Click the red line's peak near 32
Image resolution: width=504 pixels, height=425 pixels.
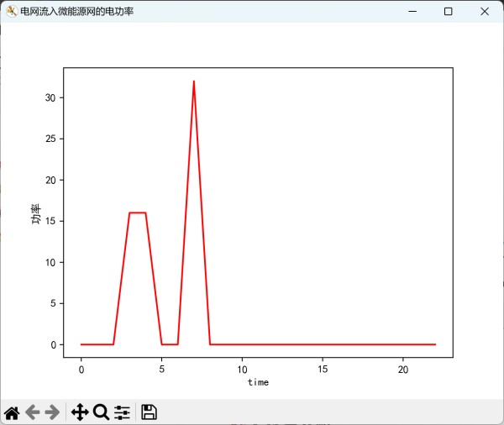pos(194,82)
